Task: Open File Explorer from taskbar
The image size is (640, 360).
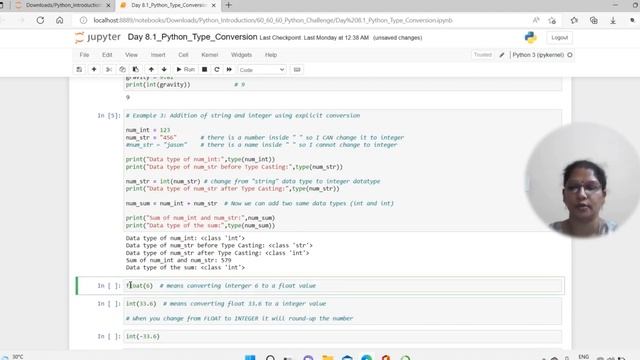Action: point(327,358)
